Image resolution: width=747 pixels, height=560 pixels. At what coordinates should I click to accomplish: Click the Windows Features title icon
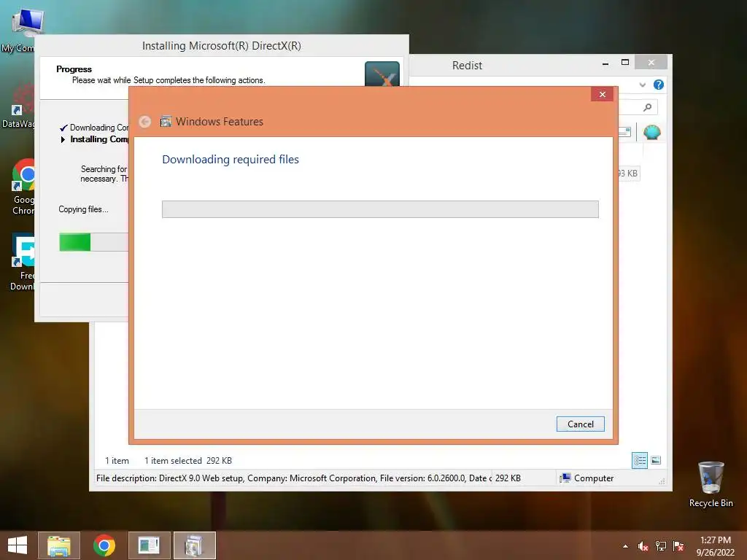pyautogui.click(x=166, y=122)
